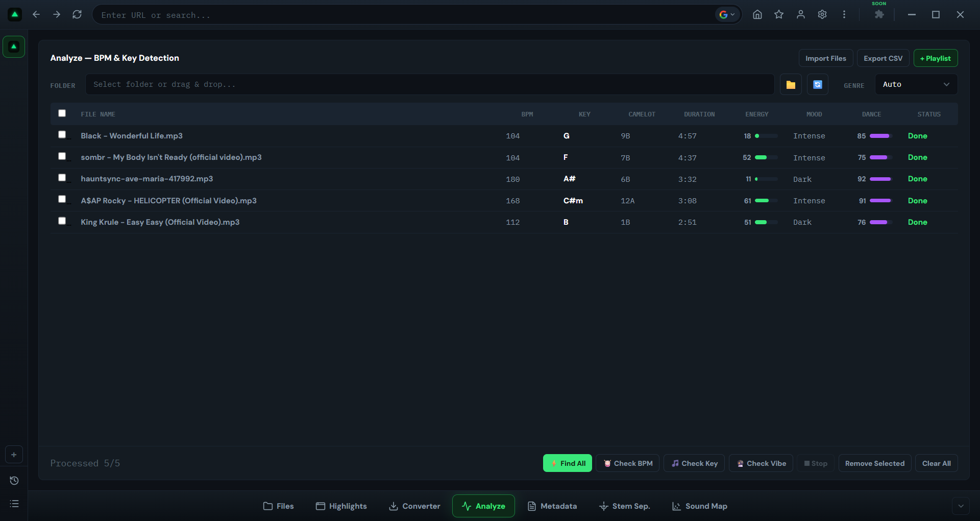Switch to the Sound Map tab

click(x=700, y=506)
